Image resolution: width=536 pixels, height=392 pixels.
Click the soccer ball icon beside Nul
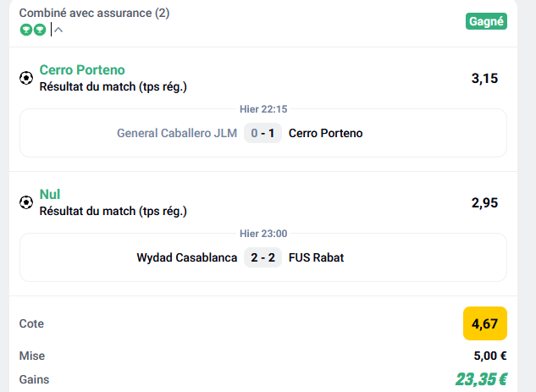(x=26, y=202)
